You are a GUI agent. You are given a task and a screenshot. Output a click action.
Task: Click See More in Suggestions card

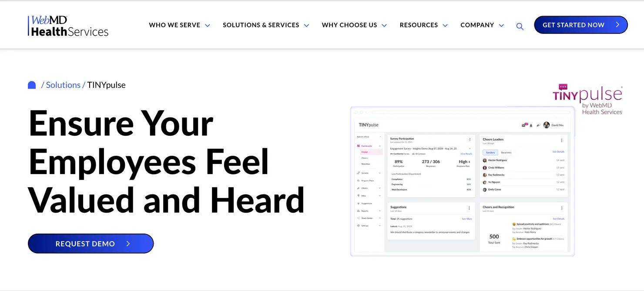pyautogui.click(x=466, y=219)
